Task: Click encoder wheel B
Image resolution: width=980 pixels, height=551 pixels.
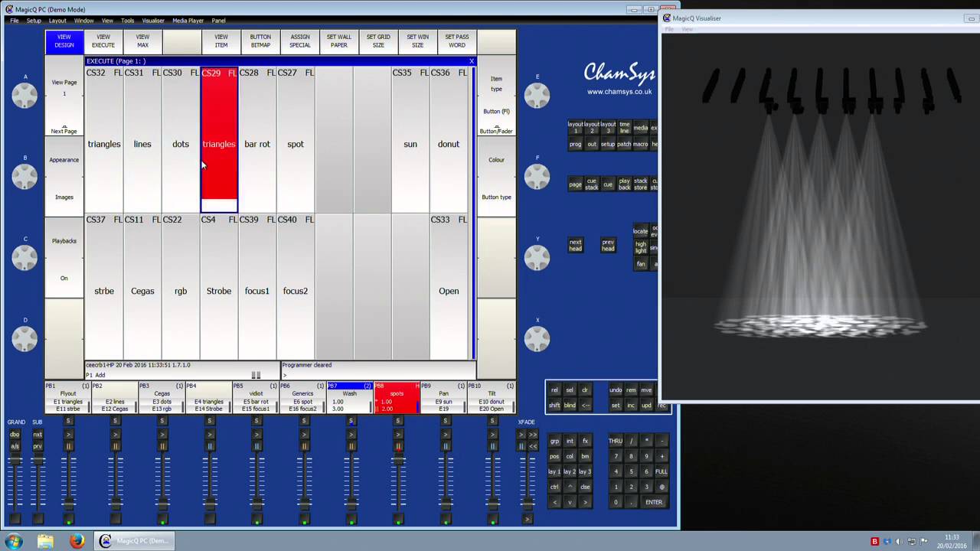Action: pos(24,176)
